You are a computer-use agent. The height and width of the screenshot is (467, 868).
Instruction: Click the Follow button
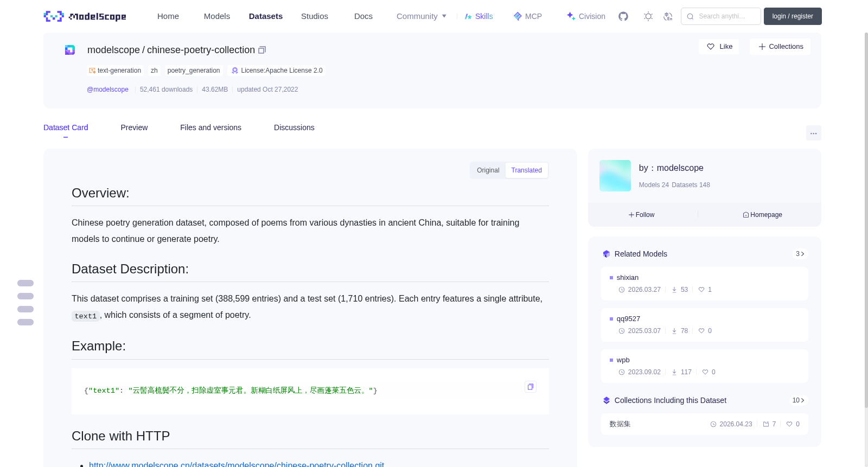(x=642, y=215)
